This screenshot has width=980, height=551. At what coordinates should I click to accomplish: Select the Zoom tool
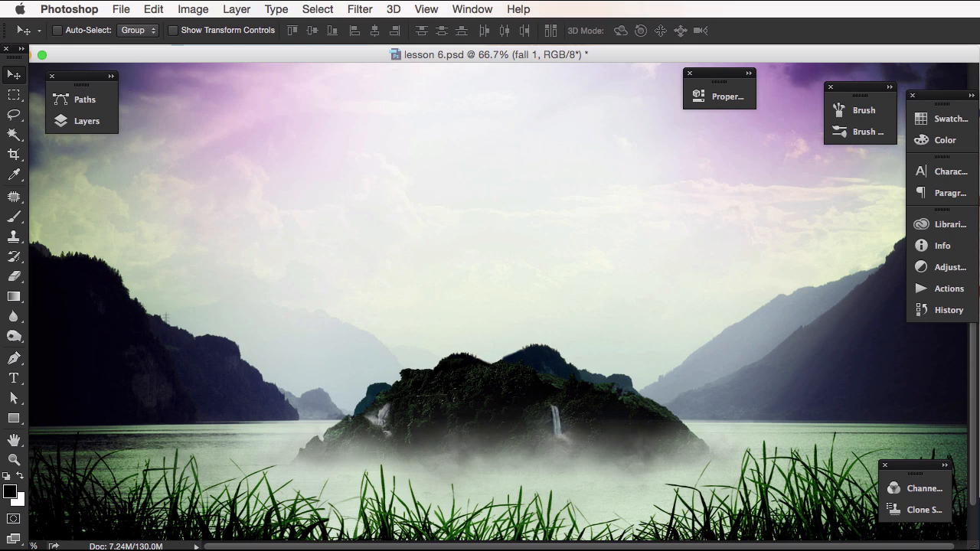click(x=14, y=459)
